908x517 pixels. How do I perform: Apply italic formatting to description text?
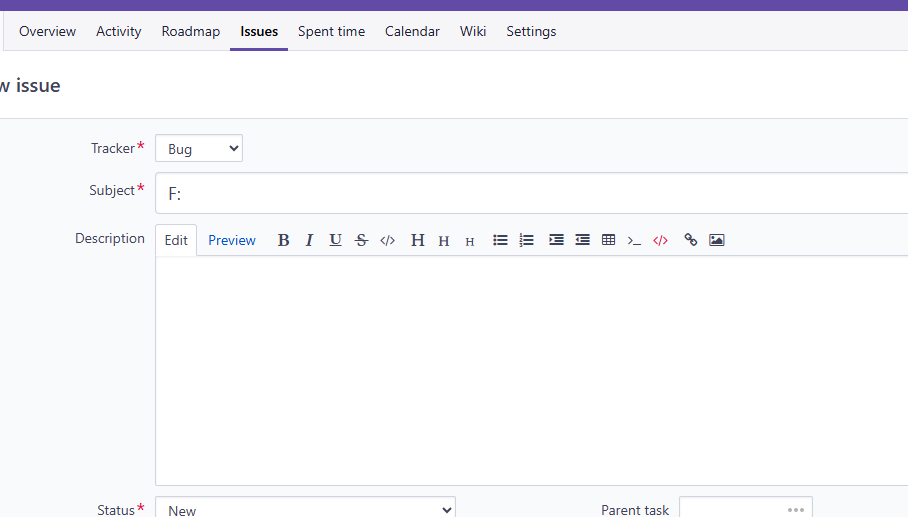[309, 240]
